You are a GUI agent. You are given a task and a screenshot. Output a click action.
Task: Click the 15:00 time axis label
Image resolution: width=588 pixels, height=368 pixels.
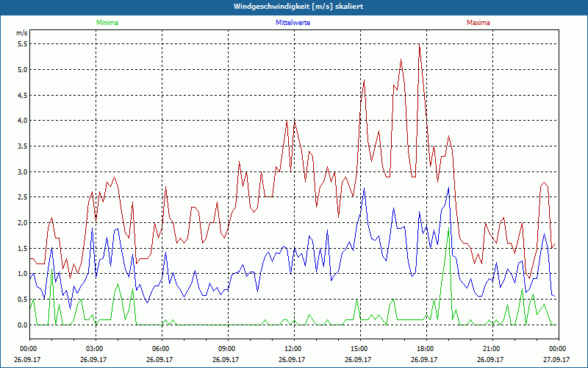tap(359, 349)
